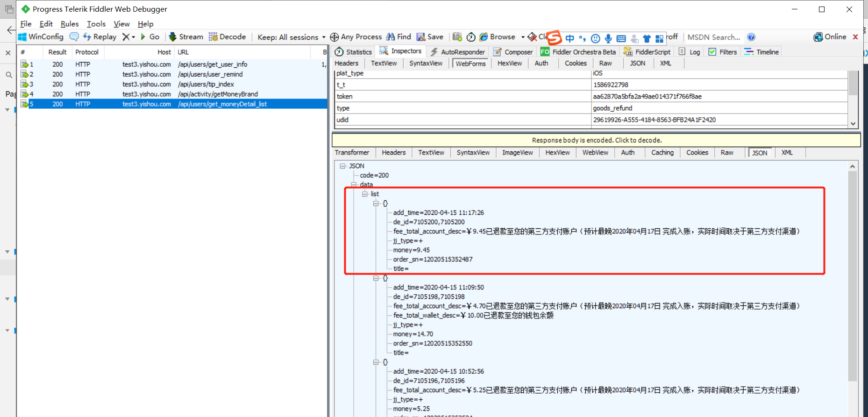Click the Sogou emoji smiley icon
Screen dimensions: 868x417
tap(595, 38)
